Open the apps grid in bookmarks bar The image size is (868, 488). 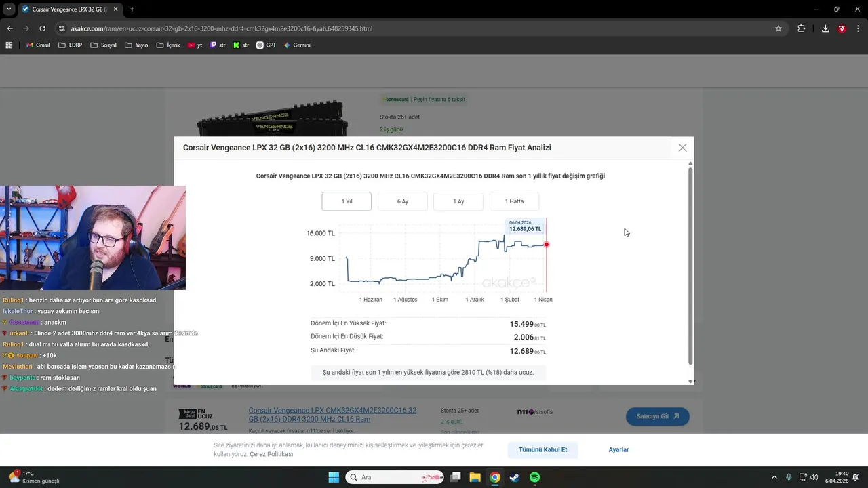(9, 45)
